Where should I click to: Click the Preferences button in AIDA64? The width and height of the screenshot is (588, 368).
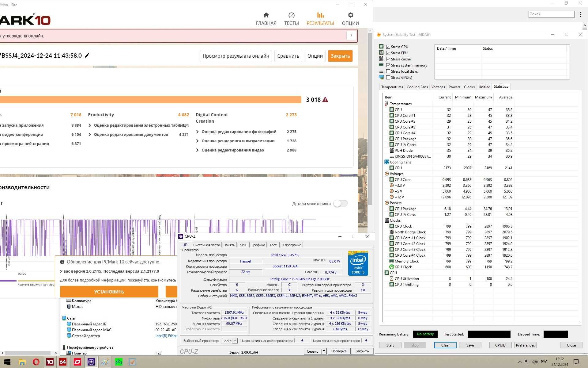[525, 345]
